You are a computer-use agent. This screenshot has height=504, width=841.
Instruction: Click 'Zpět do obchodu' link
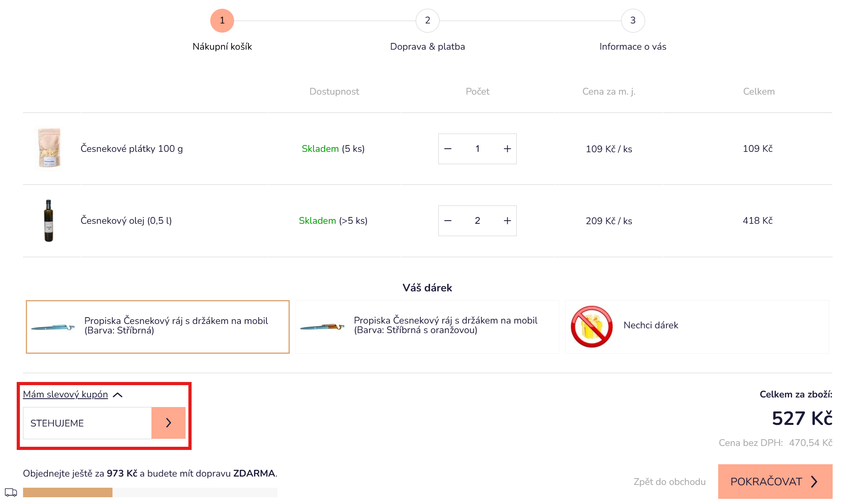[669, 482]
